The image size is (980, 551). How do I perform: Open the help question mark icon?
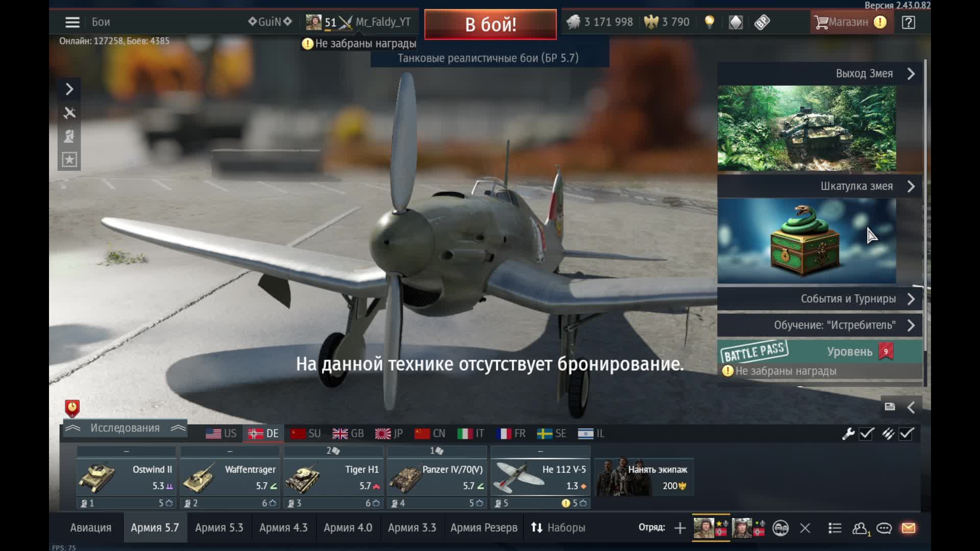pos(909,22)
